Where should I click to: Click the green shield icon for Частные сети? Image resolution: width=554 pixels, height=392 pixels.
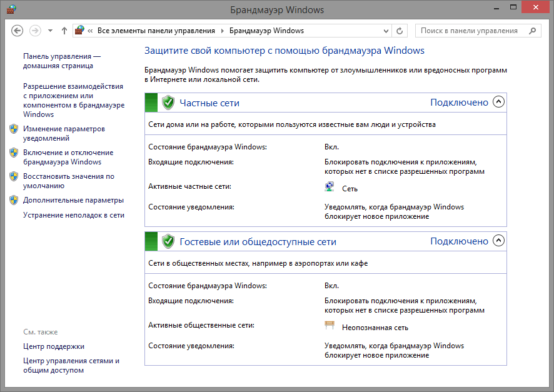(x=168, y=103)
